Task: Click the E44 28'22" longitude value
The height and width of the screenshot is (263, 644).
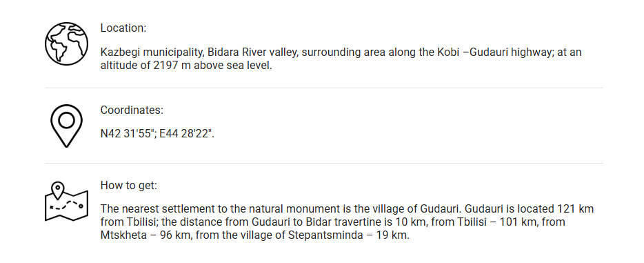Action: 186,134
